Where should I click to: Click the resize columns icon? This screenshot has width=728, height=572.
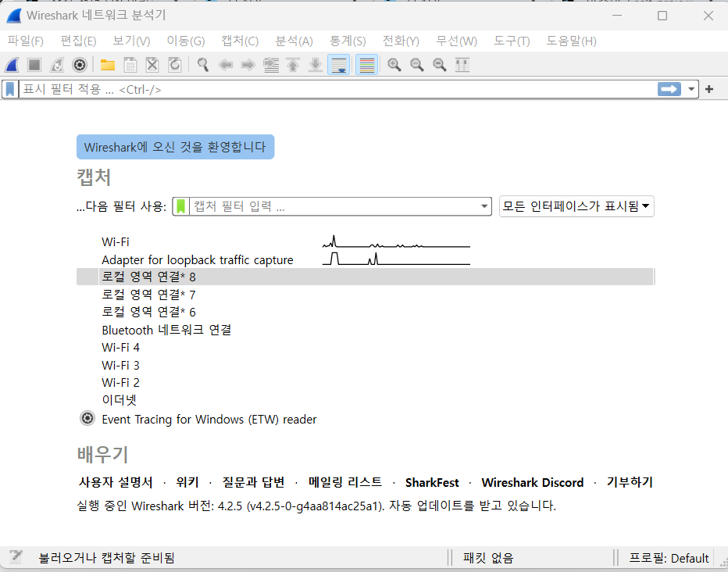click(x=462, y=65)
